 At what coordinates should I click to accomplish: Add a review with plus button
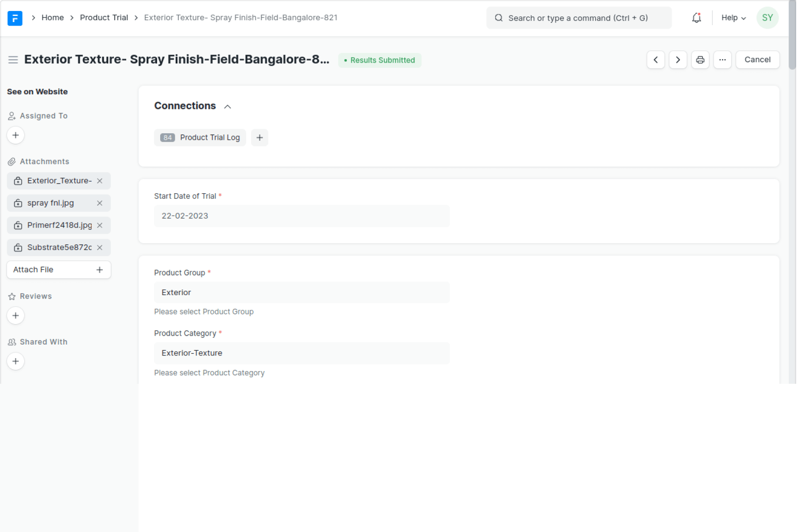coord(16,316)
